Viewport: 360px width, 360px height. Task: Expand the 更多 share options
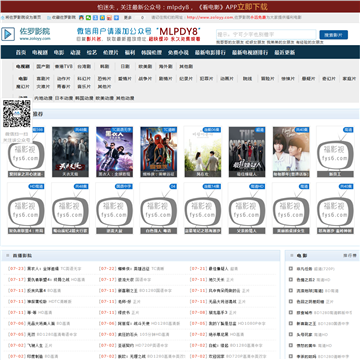point(128,17)
